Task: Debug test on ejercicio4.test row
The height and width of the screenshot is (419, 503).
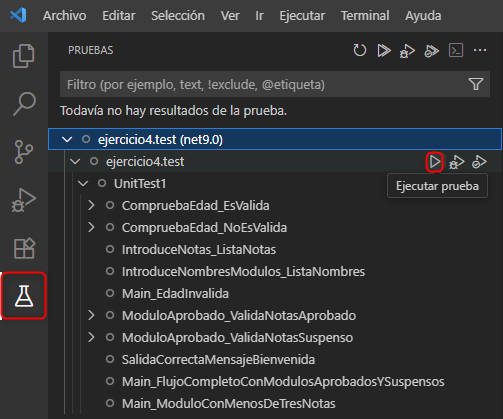Action: point(457,162)
